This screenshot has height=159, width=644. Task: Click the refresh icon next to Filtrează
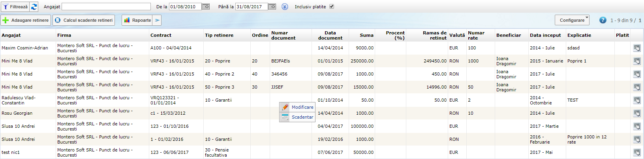(34, 7)
